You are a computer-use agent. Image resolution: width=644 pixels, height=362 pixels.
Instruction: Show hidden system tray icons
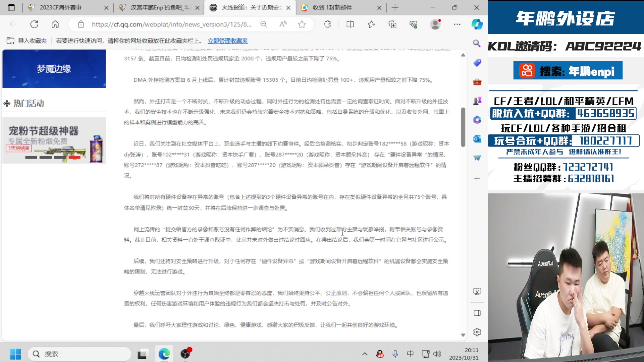tap(365, 354)
